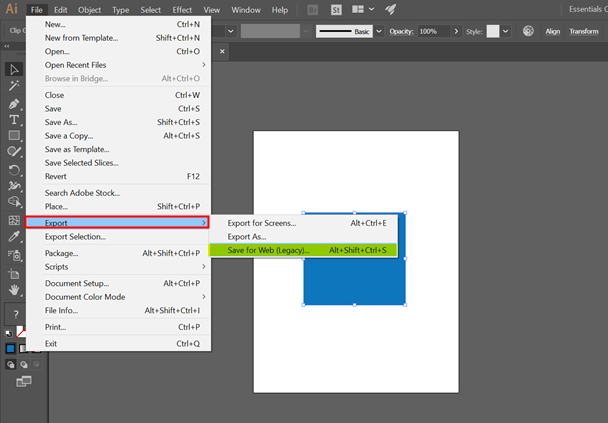608x423 pixels.
Task: Open the Effect menu
Action: [182, 10]
